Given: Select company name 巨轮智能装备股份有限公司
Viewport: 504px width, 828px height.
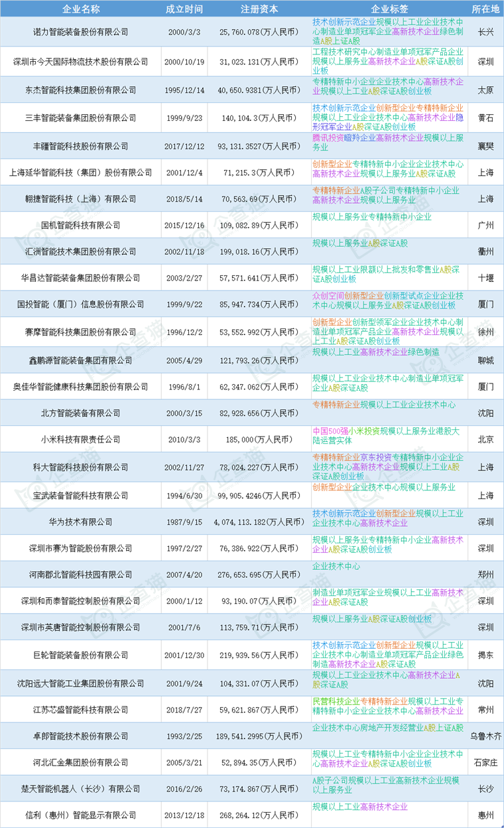Looking at the screenshot, I should pos(81,654).
